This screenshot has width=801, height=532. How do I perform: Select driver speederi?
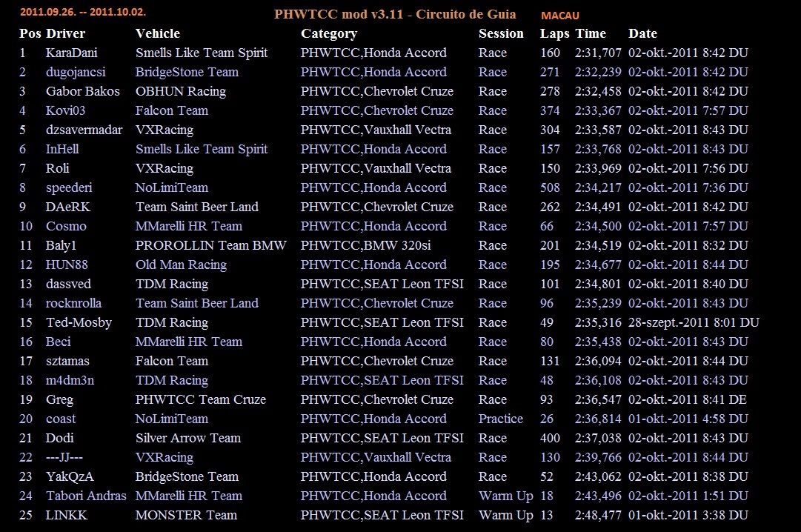pos(69,188)
